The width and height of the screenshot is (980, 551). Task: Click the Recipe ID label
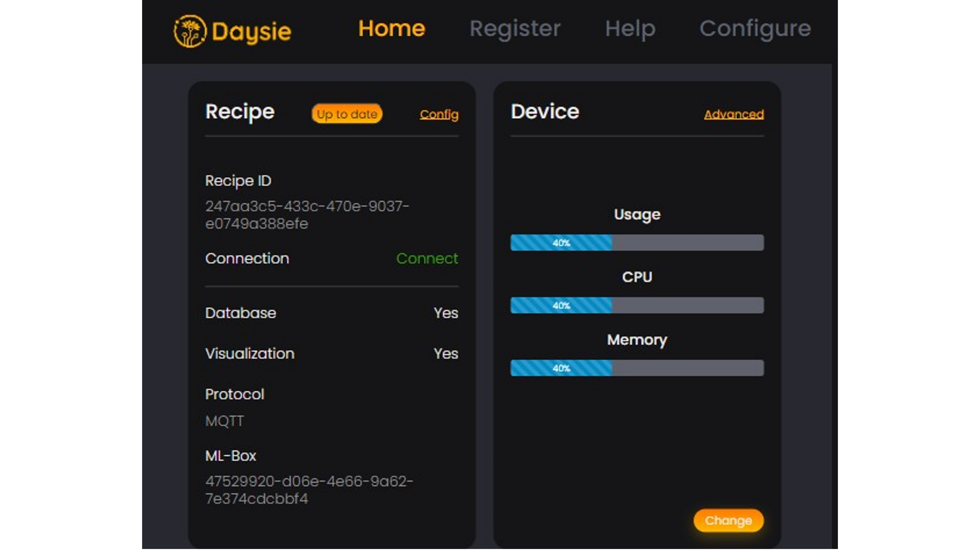(238, 181)
